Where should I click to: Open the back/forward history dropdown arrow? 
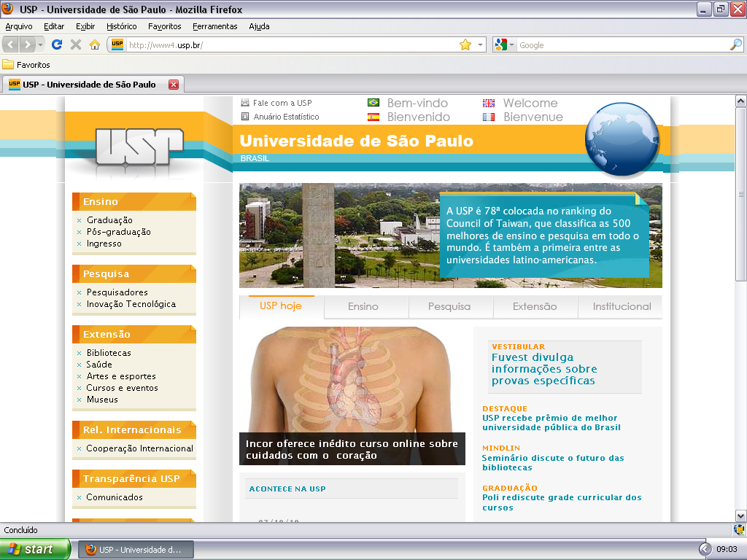tap(41, 44)
